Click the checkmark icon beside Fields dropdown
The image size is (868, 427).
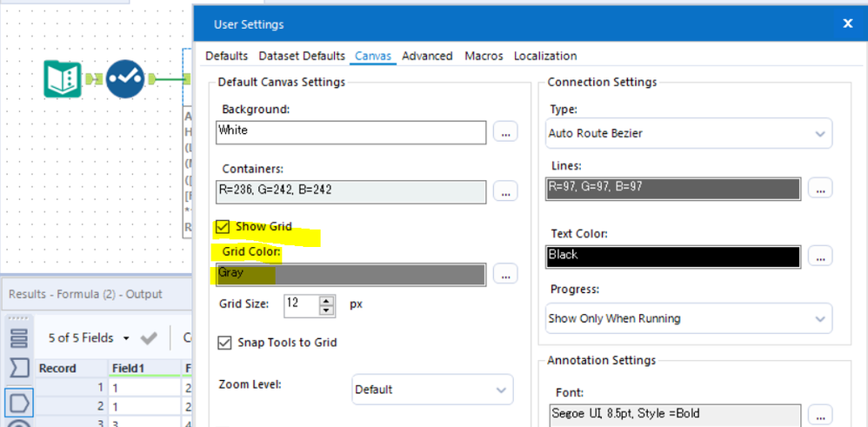149,338
